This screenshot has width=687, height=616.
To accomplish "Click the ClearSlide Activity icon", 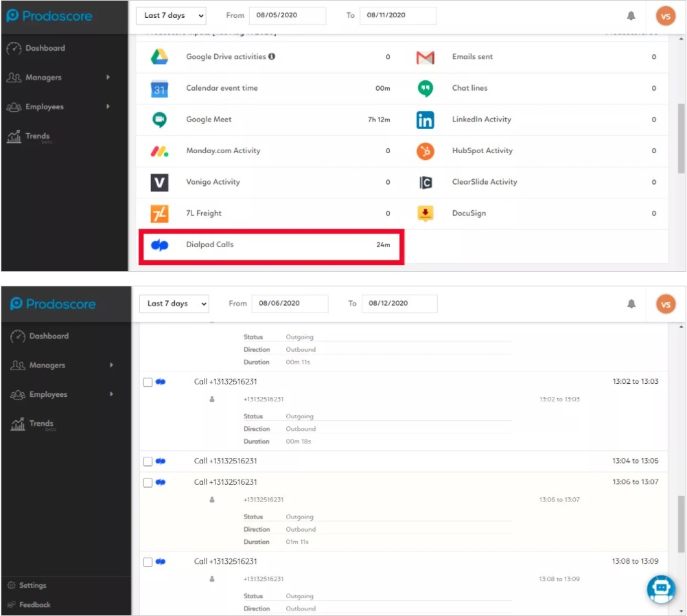I will coord(426,183).
